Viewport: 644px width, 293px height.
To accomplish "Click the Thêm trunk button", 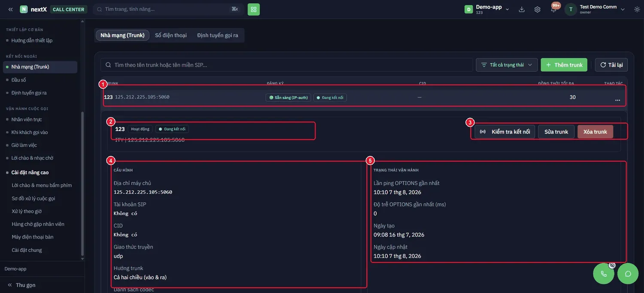I will (x=564, y=65).
